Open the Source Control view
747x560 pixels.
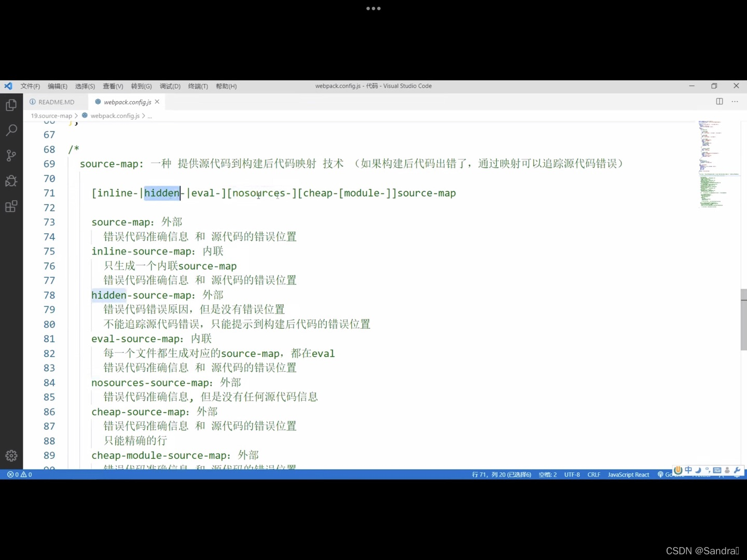point(11,155)
